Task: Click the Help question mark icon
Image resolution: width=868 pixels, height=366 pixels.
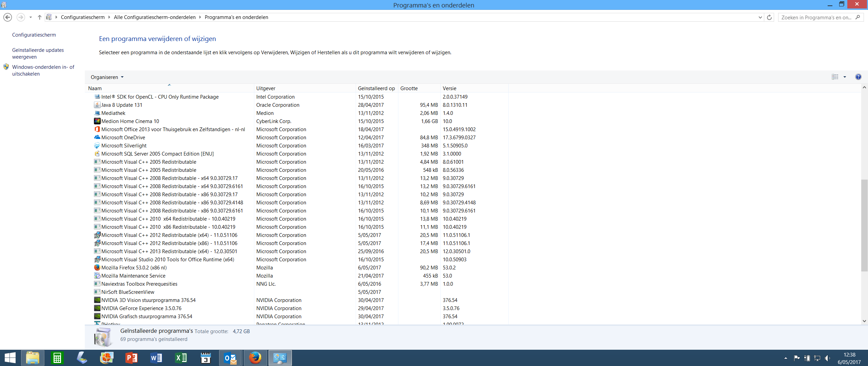Action: tap(858, 77)
